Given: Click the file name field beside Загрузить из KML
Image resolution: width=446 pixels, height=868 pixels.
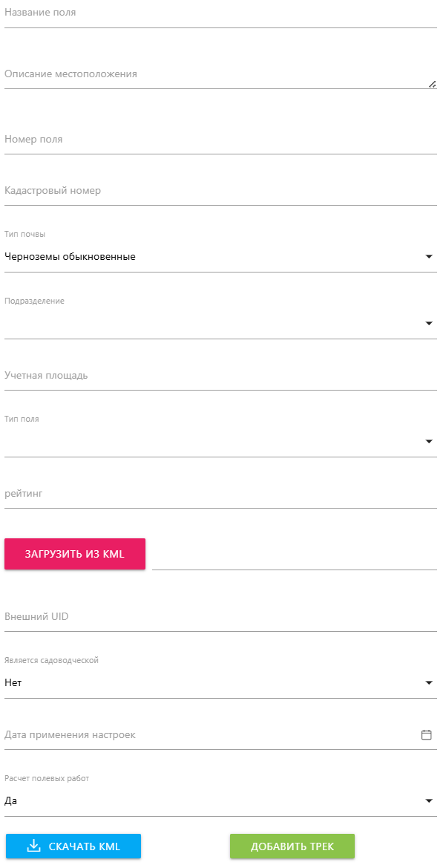Looking at the screenshot, I should pos(294,556).
